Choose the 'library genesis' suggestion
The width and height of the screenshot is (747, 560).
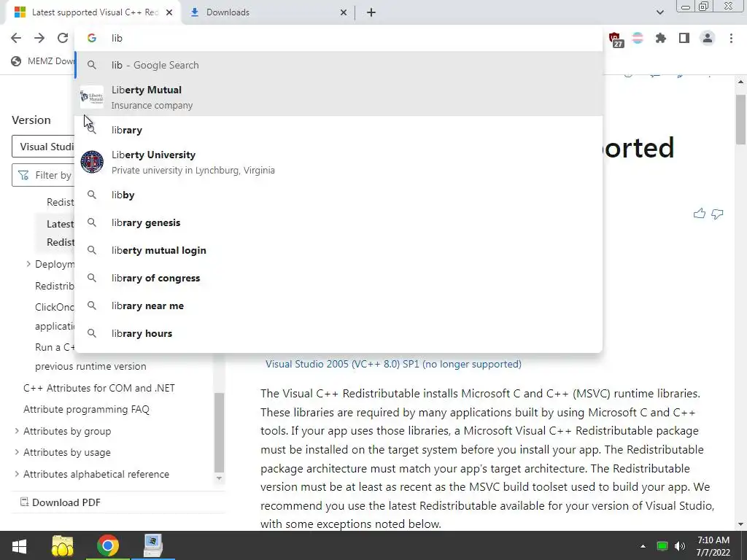338,222
